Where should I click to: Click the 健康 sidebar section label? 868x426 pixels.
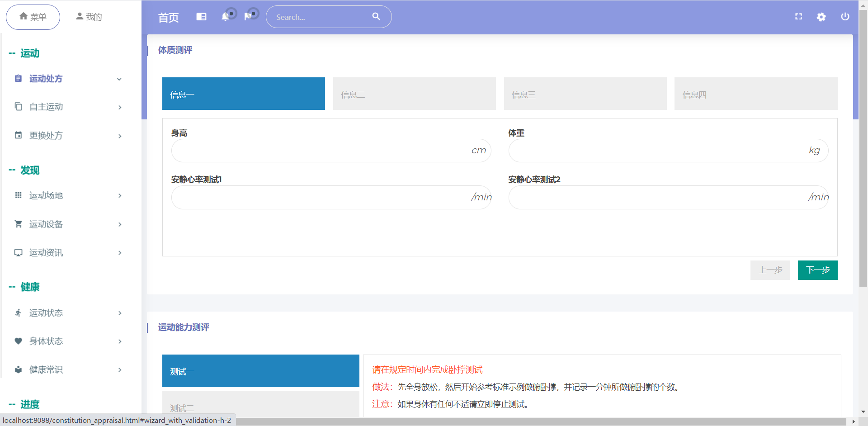pyautogui.click(x=30, y=287)
